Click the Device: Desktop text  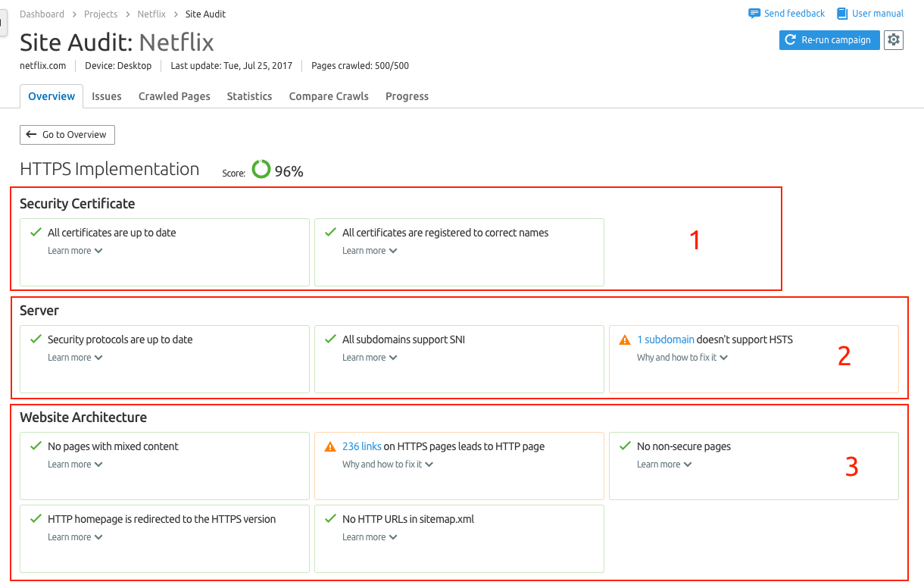tap(118, 66)
